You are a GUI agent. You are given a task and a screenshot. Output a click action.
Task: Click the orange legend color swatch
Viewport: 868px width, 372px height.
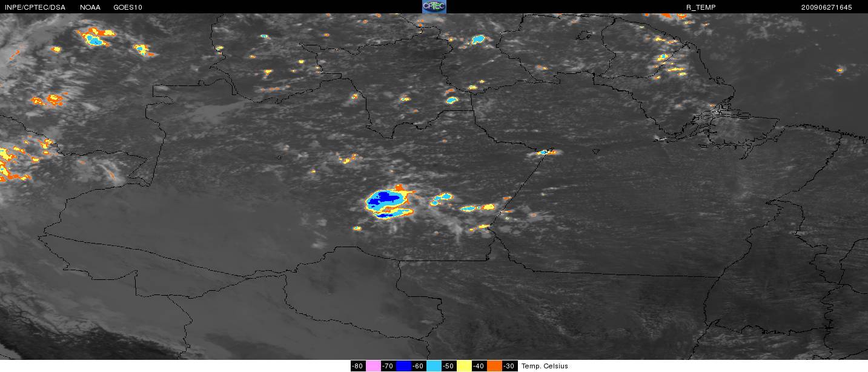coord(494,366)
